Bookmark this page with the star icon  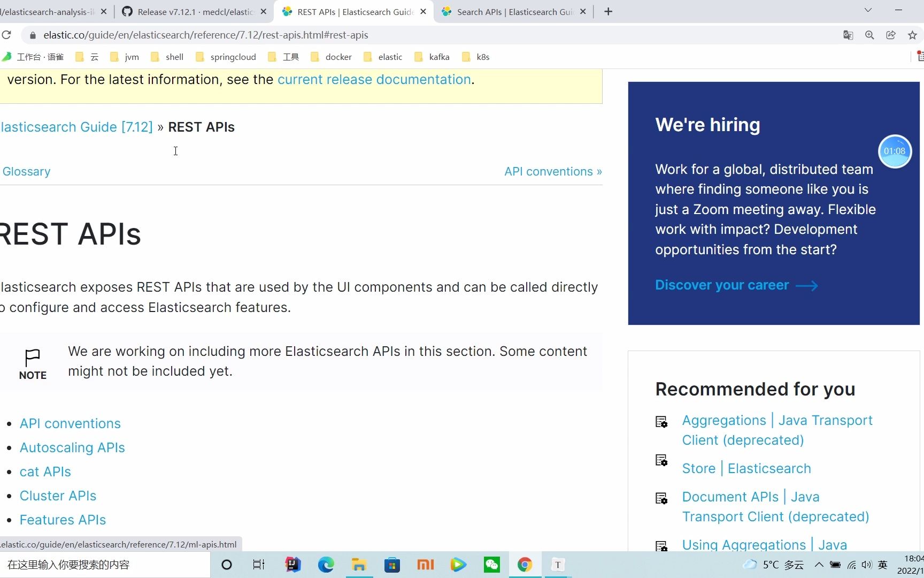912,35
